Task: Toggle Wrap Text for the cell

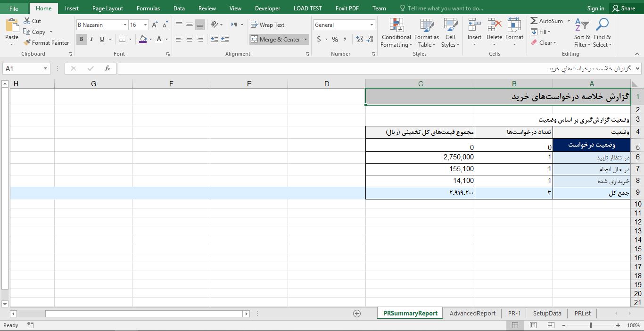Action: tap(267, 25)
